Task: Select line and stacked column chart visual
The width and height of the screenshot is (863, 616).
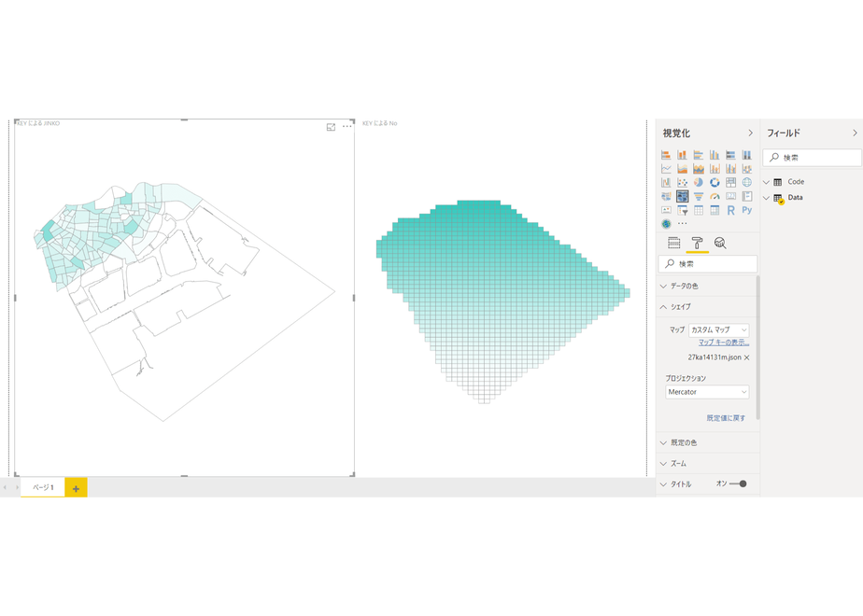Action: coord(714,168)
